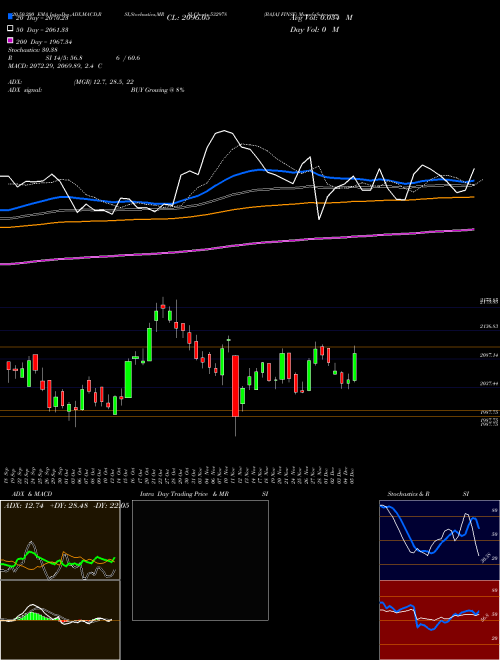
Task: Click the red-background RSI chart panel
Action: [439, 620]
